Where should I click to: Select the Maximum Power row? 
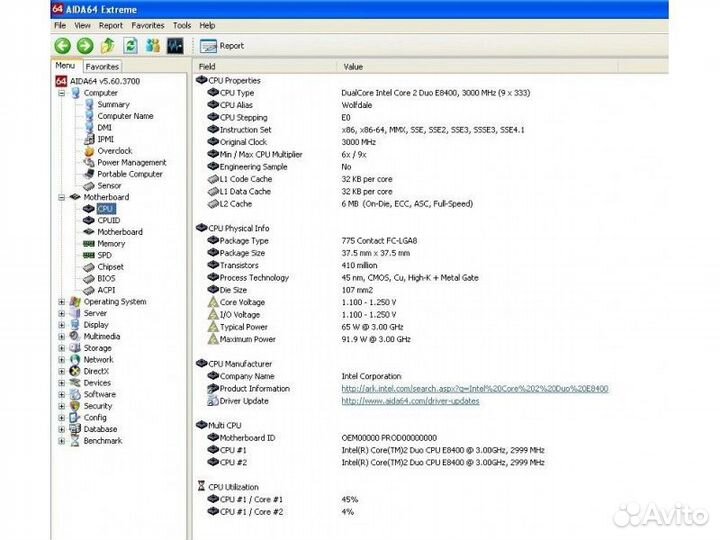point(309,339)
